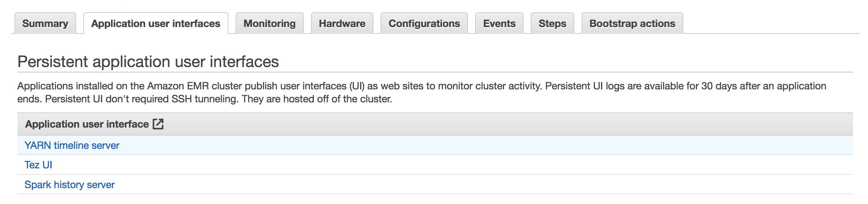Open the Bootstrap actions tab

tap(632, 23)
